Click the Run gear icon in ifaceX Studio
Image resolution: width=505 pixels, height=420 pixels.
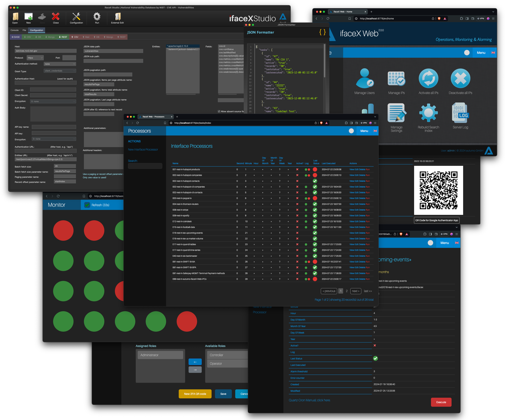tap(97, 17)
